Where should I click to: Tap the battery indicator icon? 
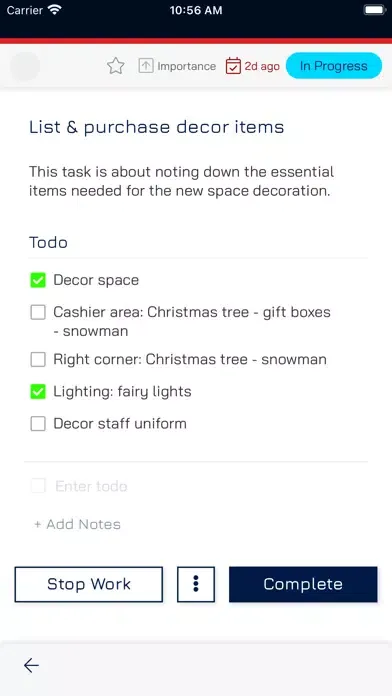click(374, 10)
